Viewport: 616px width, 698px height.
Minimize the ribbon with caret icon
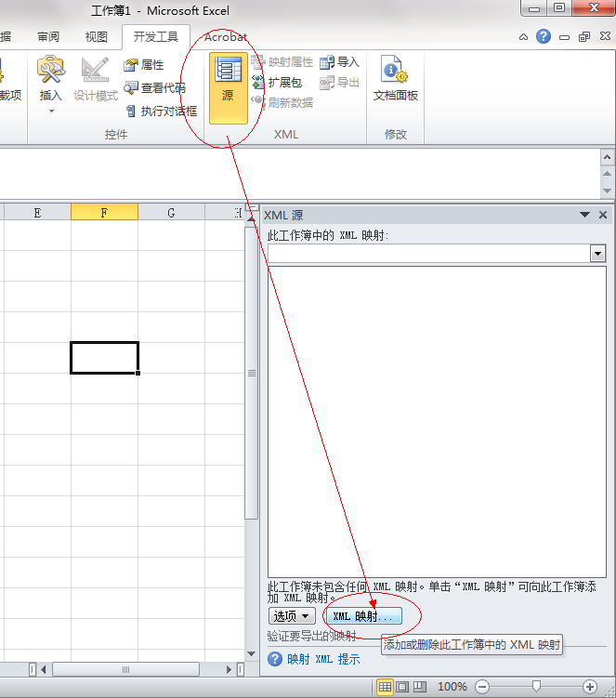tap(523, 37)
